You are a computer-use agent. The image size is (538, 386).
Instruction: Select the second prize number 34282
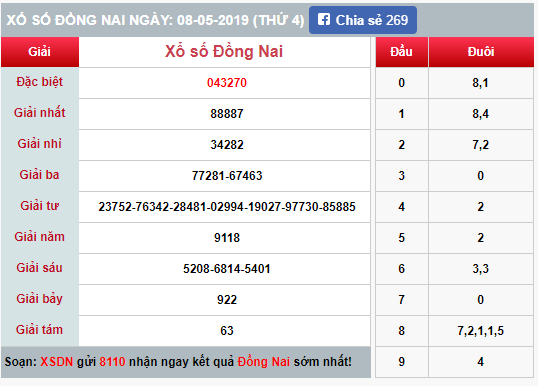click(227, 145)
